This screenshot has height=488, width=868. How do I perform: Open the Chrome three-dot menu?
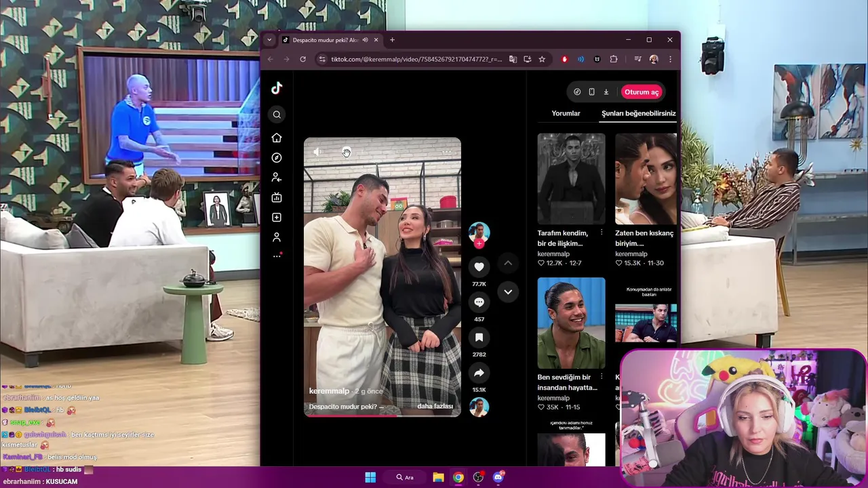[x=670, y=59]
